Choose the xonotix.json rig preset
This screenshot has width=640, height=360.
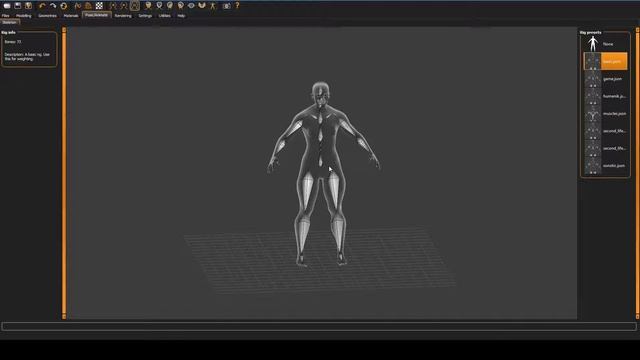coord(606,166)
